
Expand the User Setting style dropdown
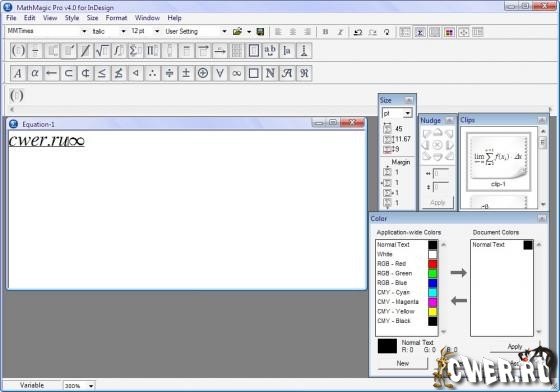[x=224, y=31]
